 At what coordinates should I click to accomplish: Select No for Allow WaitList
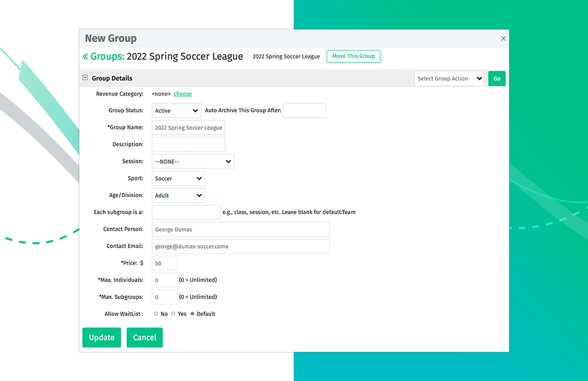156,314
